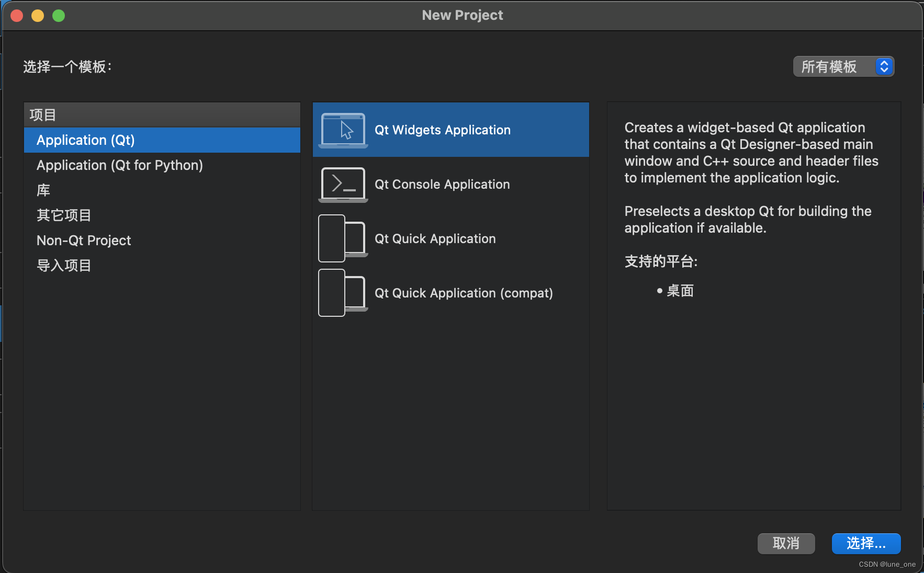Select the 库 category for library projects
The image size is (924, 573).
click(x=43, y=190)
